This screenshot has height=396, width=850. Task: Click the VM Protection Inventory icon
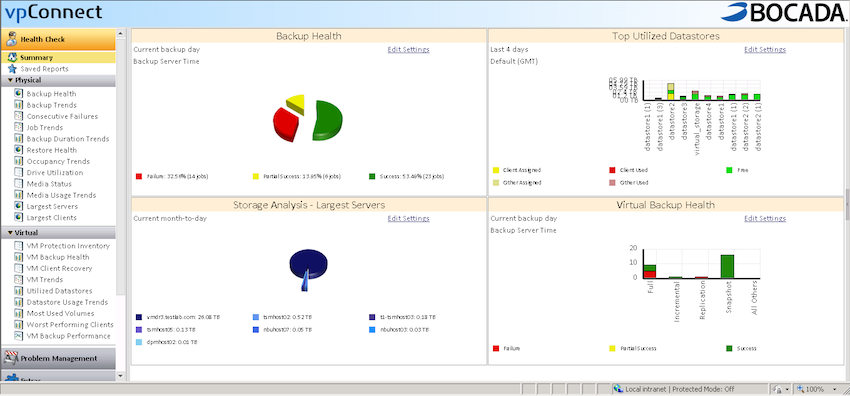coord(18,246)
